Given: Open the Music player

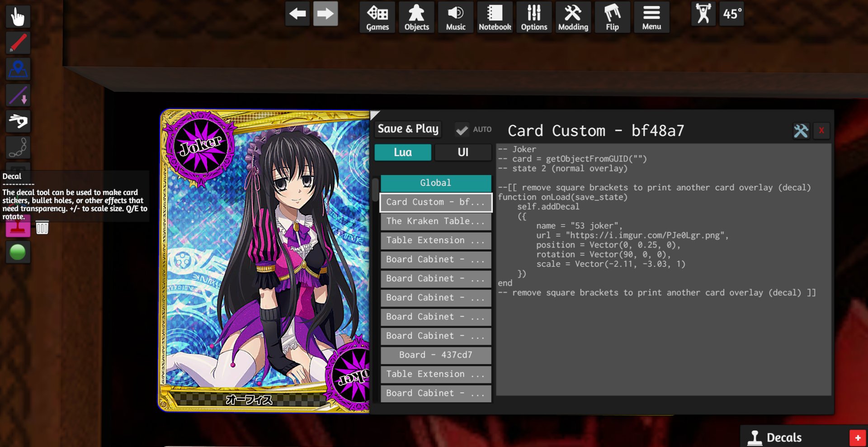Looking at the screenshot, I should click(x=456, y=17).
